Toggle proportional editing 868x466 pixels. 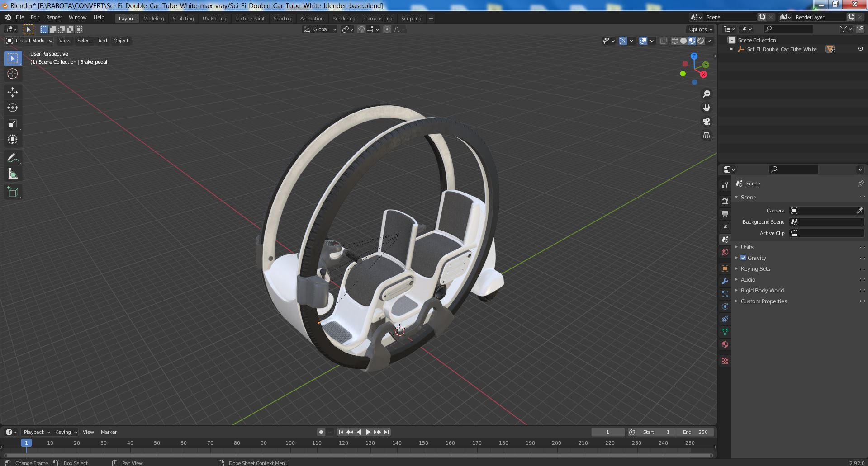387,29
